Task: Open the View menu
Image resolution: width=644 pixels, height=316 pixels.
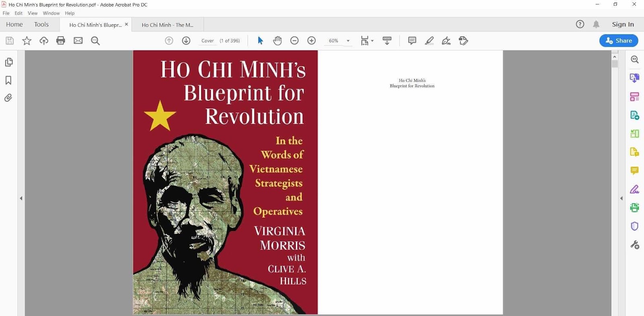Action: (33, 13)
